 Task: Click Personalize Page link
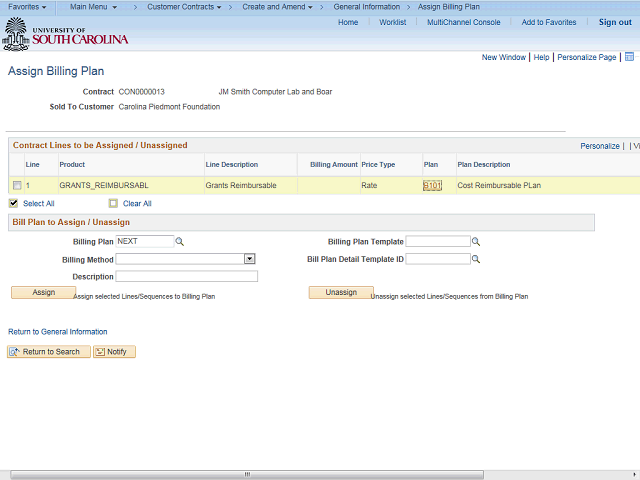pos(587,58)
